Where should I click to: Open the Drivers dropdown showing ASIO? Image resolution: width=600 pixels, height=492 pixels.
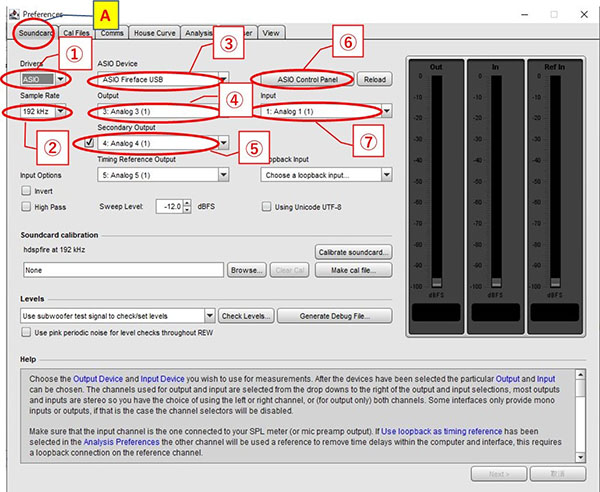click(x=62, y=78)
